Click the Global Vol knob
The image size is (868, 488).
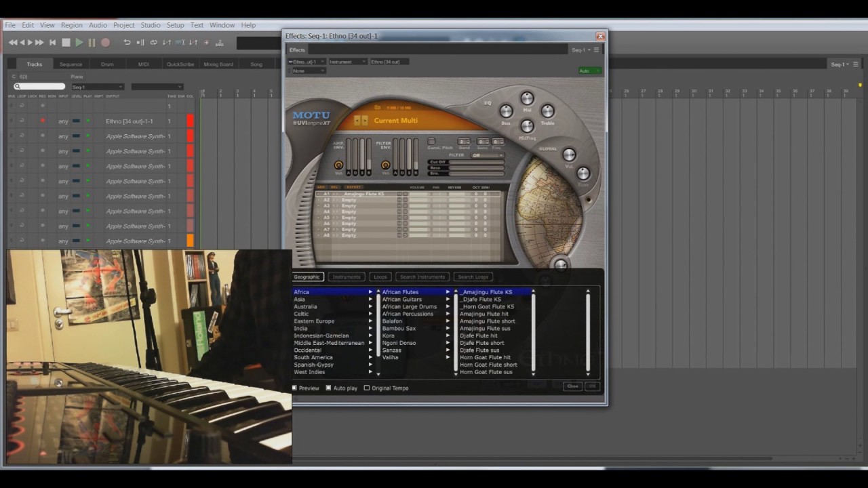click(569, 155)
